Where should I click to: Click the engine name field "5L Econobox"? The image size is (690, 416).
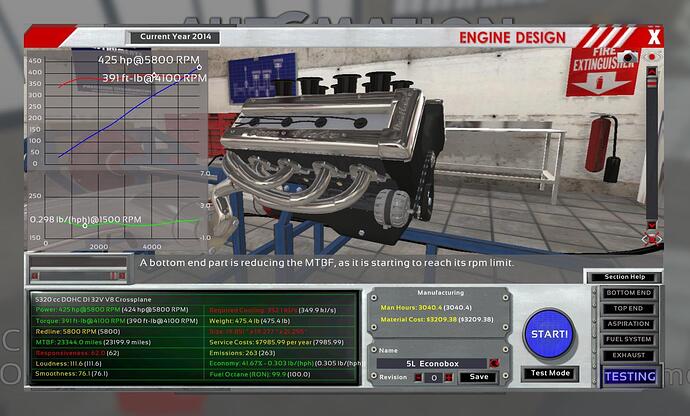437,362
